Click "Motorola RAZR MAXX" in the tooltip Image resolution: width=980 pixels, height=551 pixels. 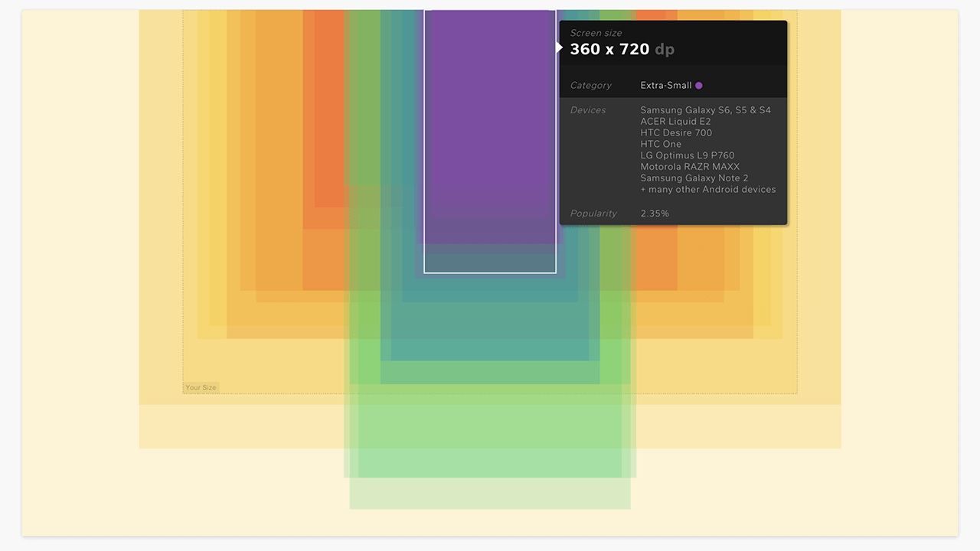tap(690, 167)
